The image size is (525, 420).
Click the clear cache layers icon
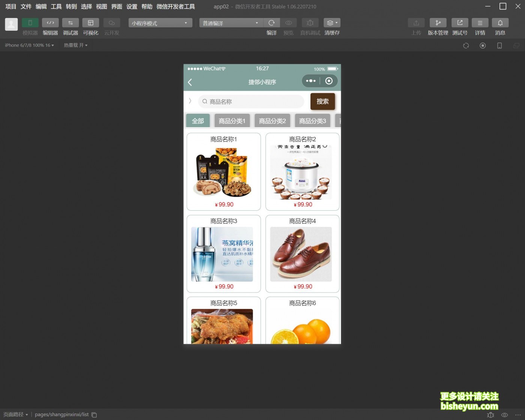tap(332, 23)
